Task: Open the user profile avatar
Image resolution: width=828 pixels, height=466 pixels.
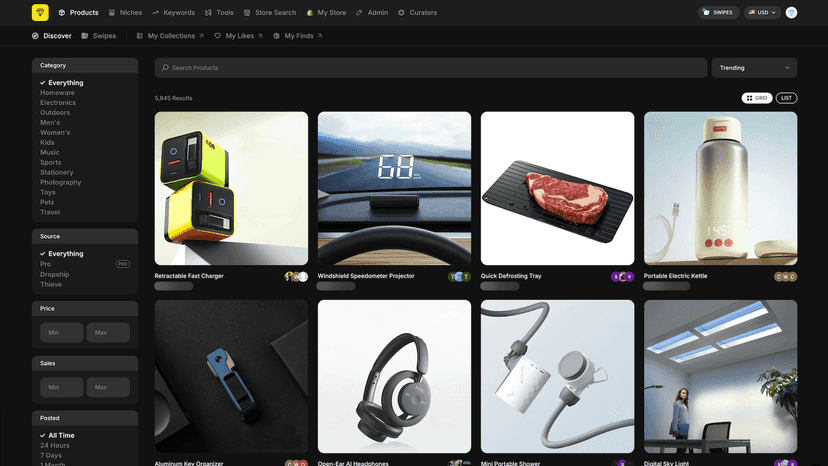Action: 791,12
